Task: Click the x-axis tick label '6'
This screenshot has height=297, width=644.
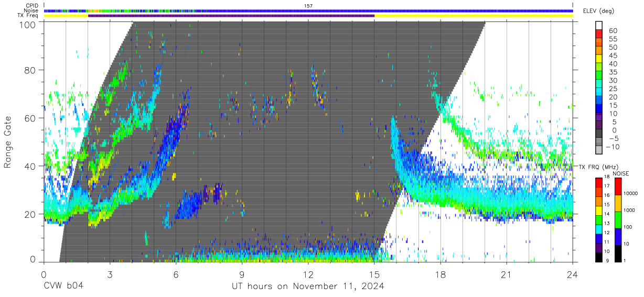Action: tap(176, 274)
